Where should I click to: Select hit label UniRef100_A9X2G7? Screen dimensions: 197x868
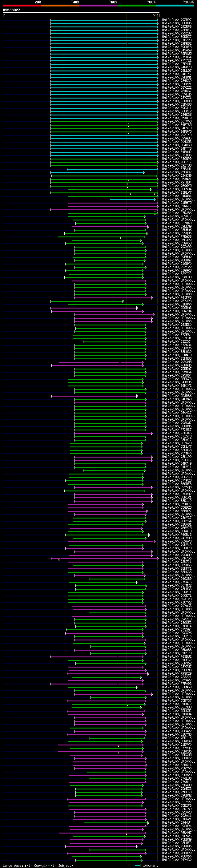[x=177, y=33]
